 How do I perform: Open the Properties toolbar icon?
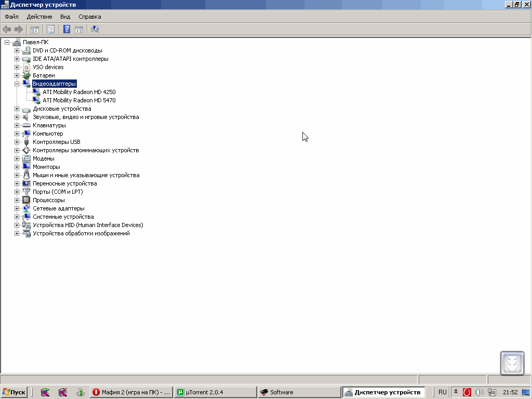point(50,29)
